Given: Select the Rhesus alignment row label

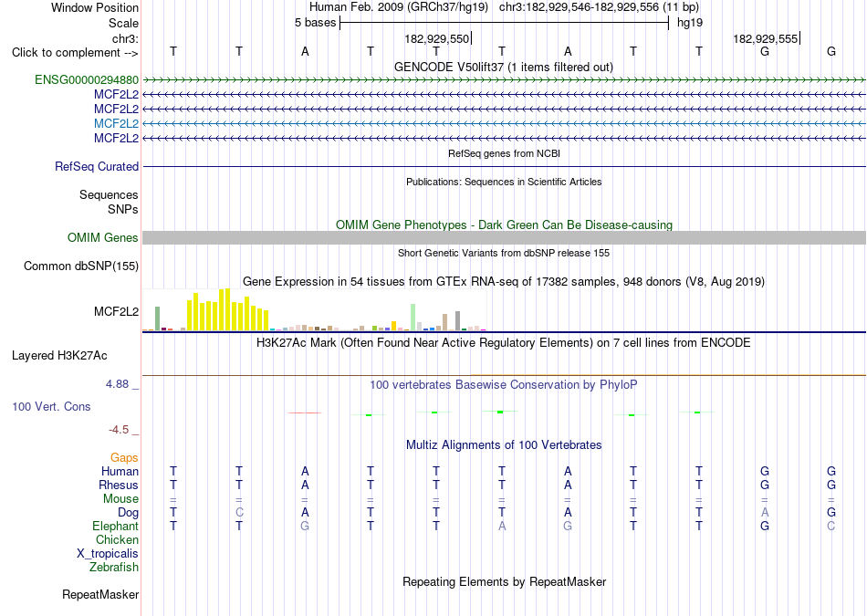Looking at the screenshot, I should 119,485.
